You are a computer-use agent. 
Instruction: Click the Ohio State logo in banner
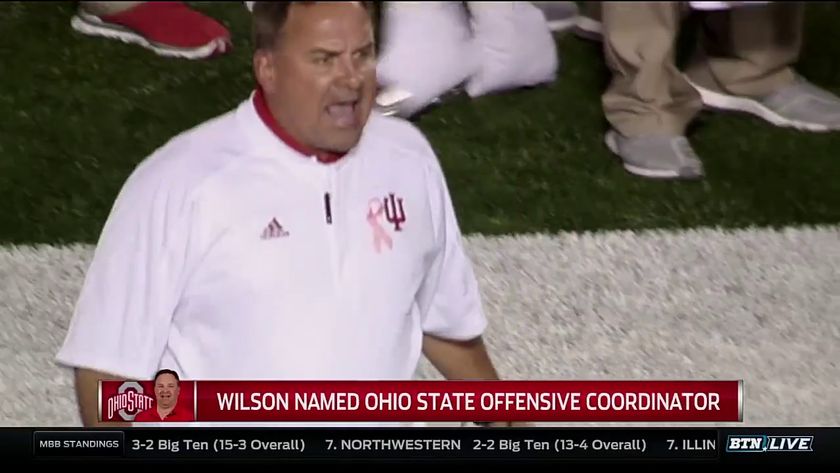pos(129,402)
